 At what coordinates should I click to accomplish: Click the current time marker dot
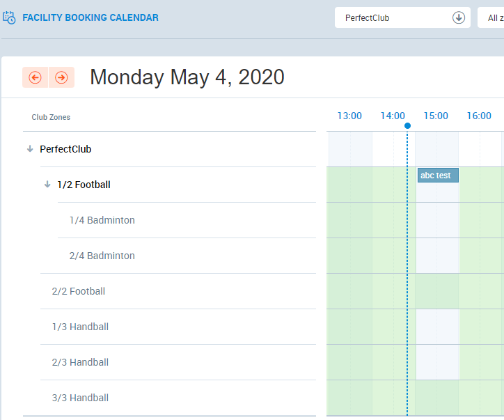tap(407, 126)
